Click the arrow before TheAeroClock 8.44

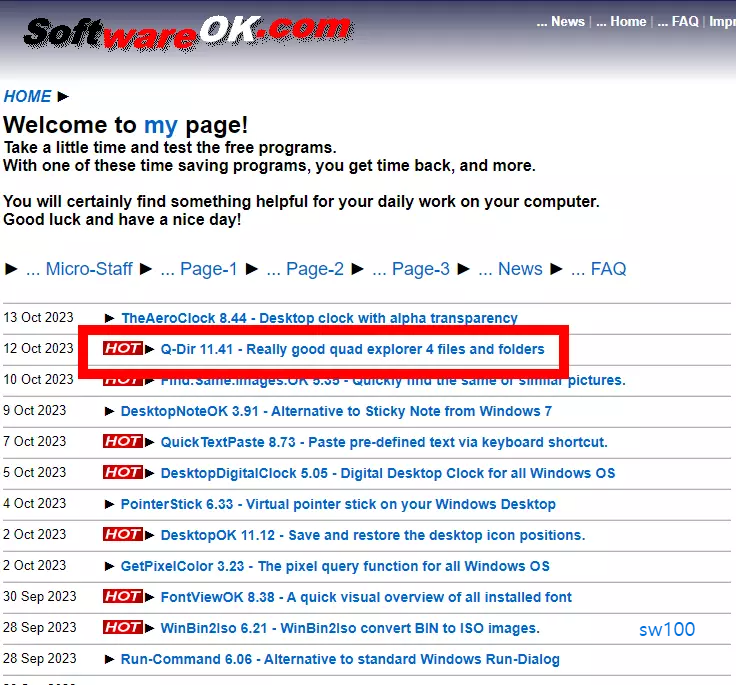coord(109,318)
